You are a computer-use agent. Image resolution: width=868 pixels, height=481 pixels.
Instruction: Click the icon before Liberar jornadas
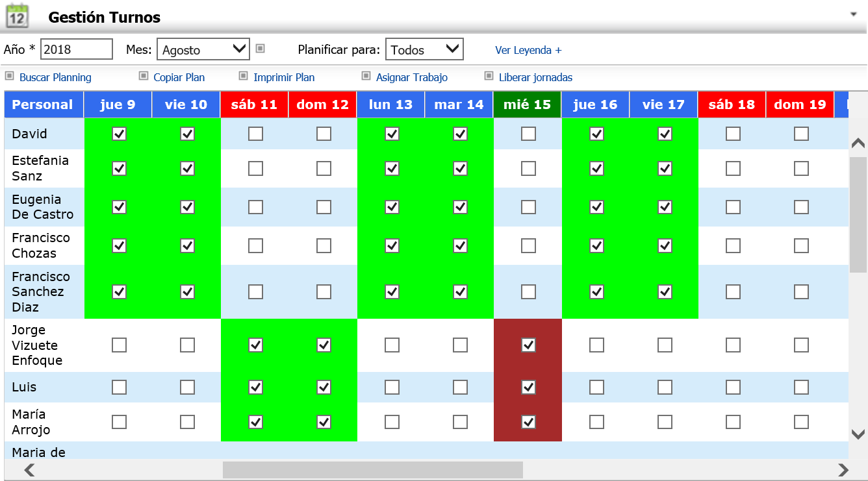(489, 76)
